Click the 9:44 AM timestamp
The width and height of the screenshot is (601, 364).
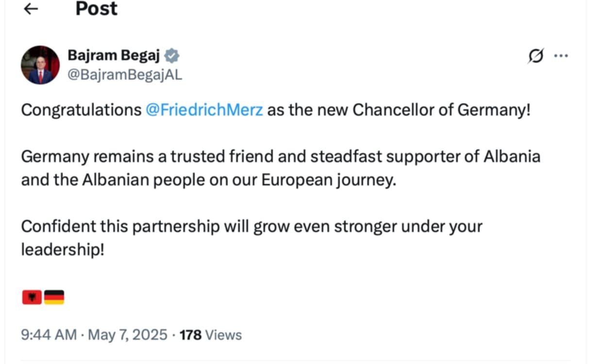click(49, 335)
